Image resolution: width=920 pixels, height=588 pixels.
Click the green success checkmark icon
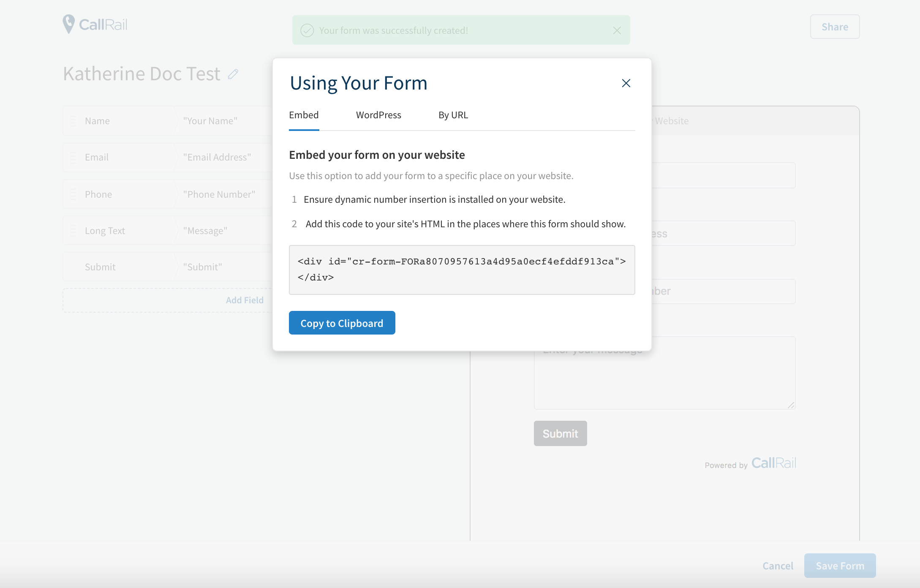[307, 30]
